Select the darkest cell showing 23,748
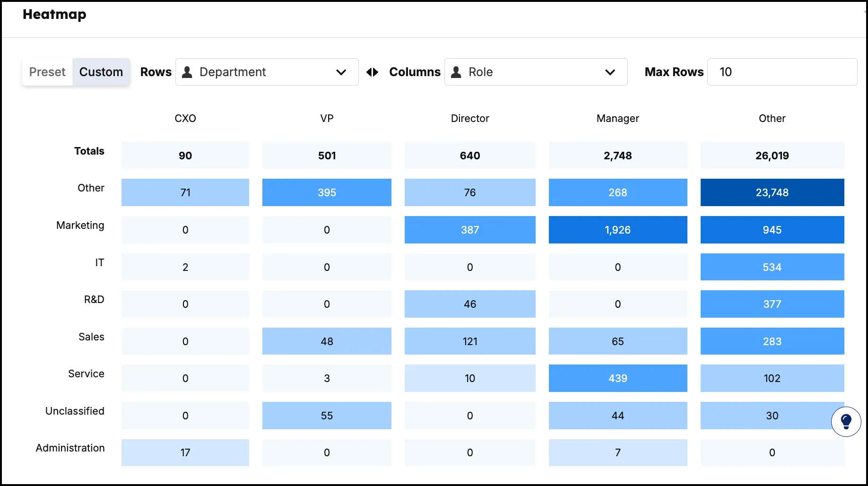Screen dimensions: 868x486 point(772,192)
